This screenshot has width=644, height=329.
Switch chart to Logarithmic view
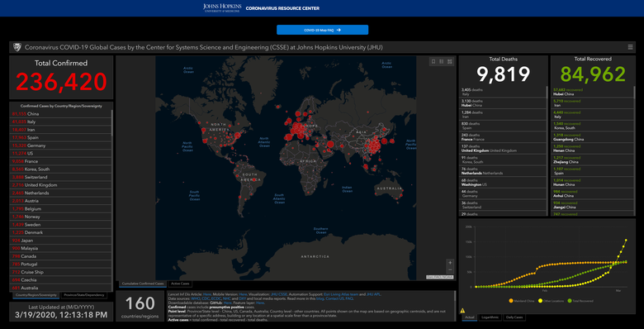(489, 317)
